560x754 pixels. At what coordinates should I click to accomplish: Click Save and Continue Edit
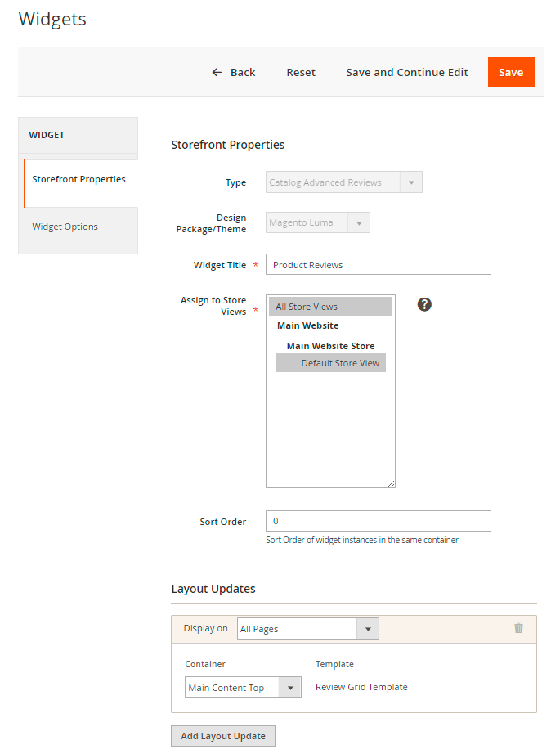tap(407, 72)
